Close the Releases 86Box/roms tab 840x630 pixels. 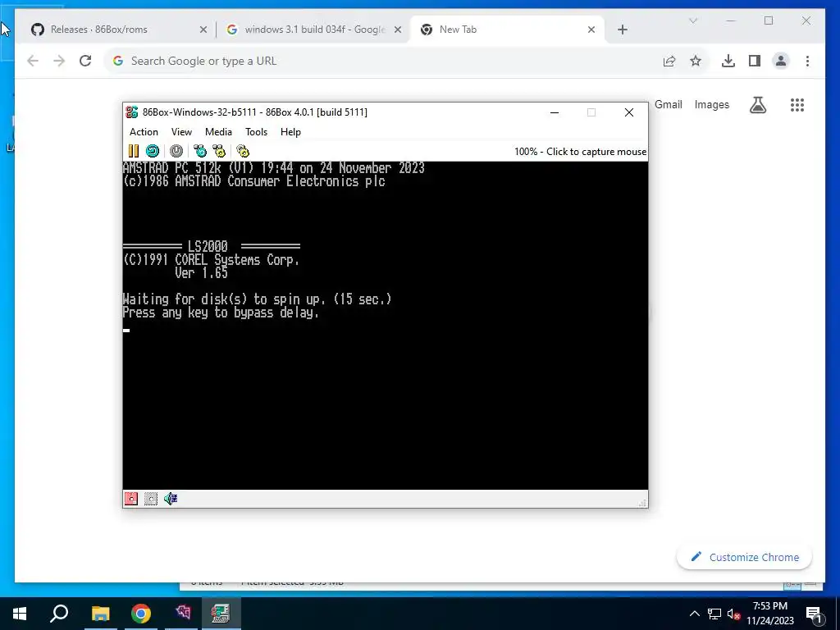click(203, 30)
